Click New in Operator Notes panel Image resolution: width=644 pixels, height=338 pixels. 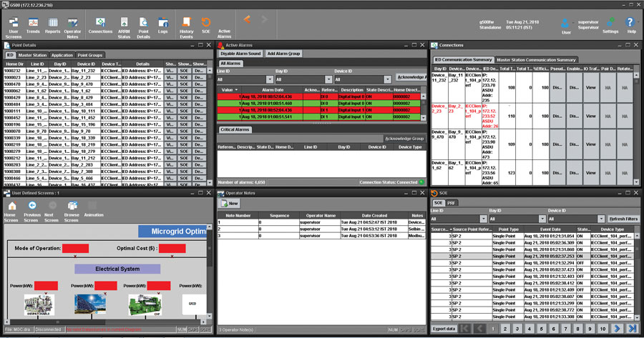click(230, 204)
